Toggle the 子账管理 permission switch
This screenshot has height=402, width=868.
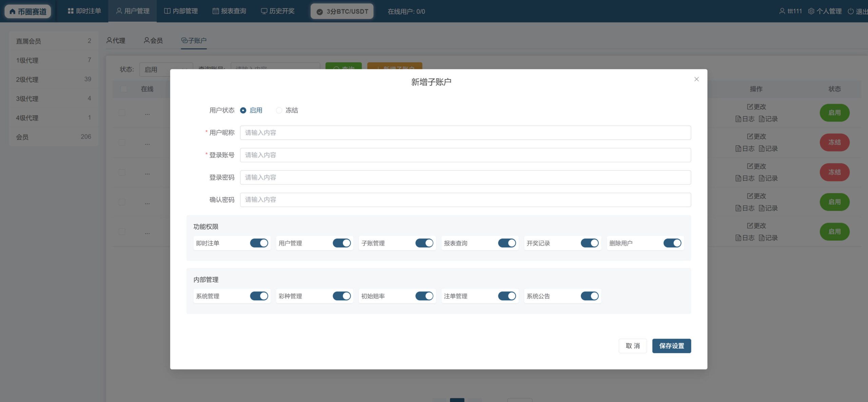coord(425,243)
